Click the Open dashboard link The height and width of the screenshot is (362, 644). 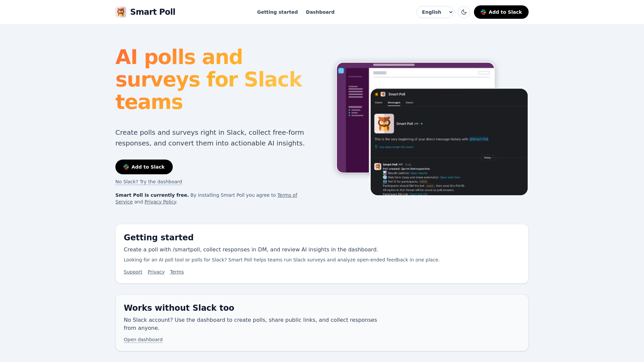click(x=143, y=340)
